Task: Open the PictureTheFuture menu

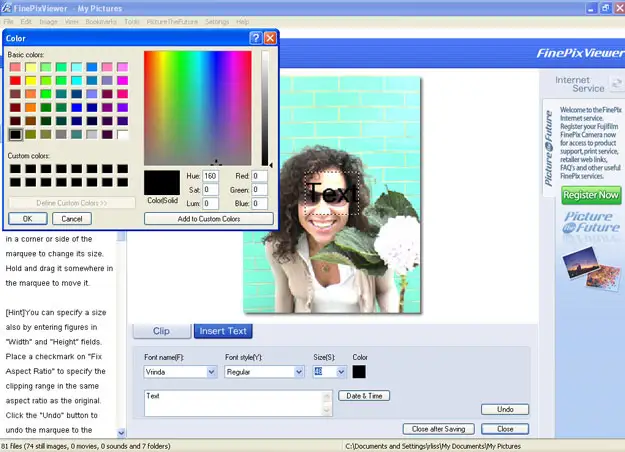Action: tap(172, 22)
